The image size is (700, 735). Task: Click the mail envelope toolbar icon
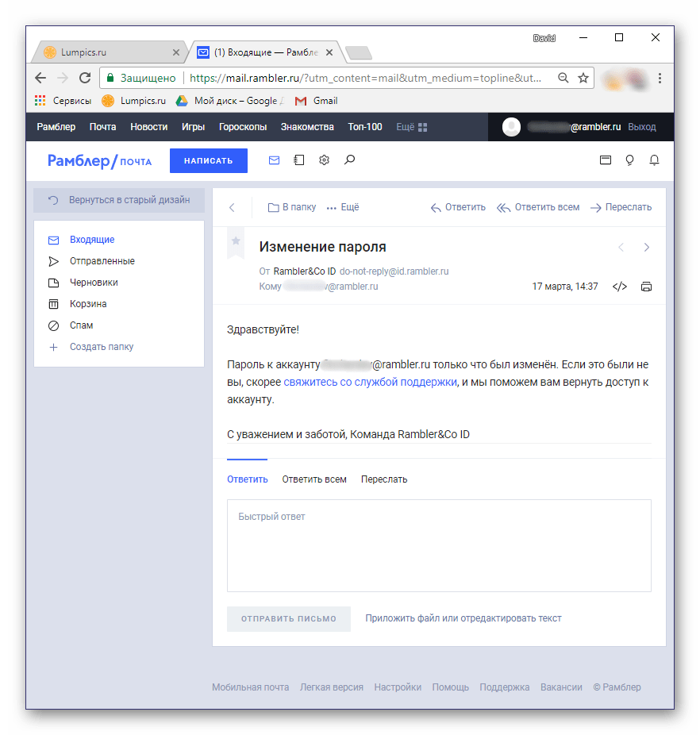coord(275,160)
